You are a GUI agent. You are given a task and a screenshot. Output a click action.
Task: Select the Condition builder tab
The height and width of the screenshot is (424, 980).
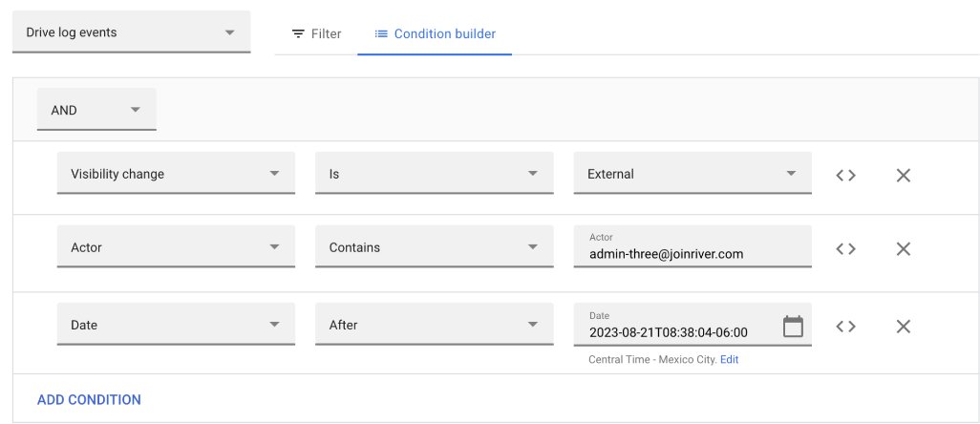pos(435,33)
